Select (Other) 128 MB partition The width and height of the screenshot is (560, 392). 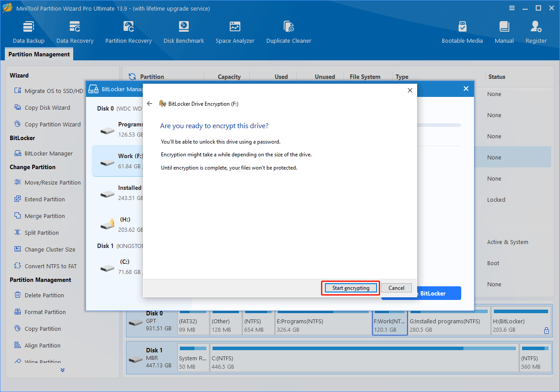pos(226,323)
